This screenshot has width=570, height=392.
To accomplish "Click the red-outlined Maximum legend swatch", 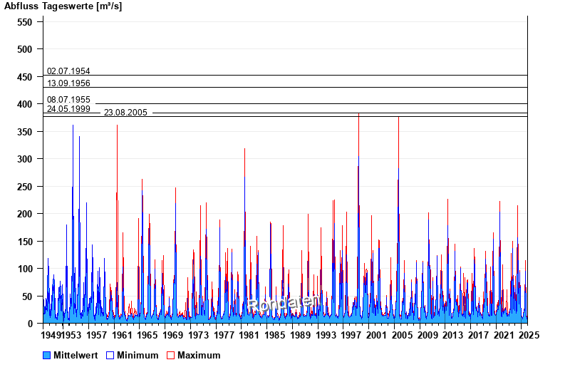I will click(170, 355).
